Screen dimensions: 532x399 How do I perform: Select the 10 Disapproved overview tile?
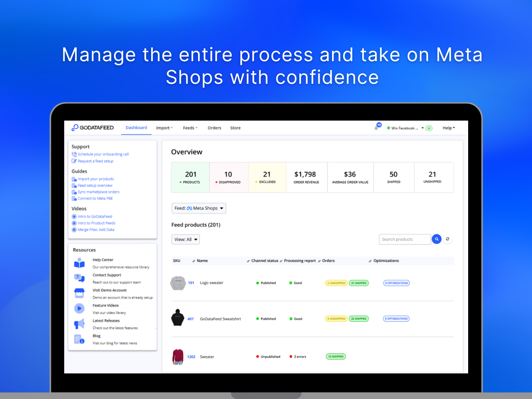click(229, 177)
